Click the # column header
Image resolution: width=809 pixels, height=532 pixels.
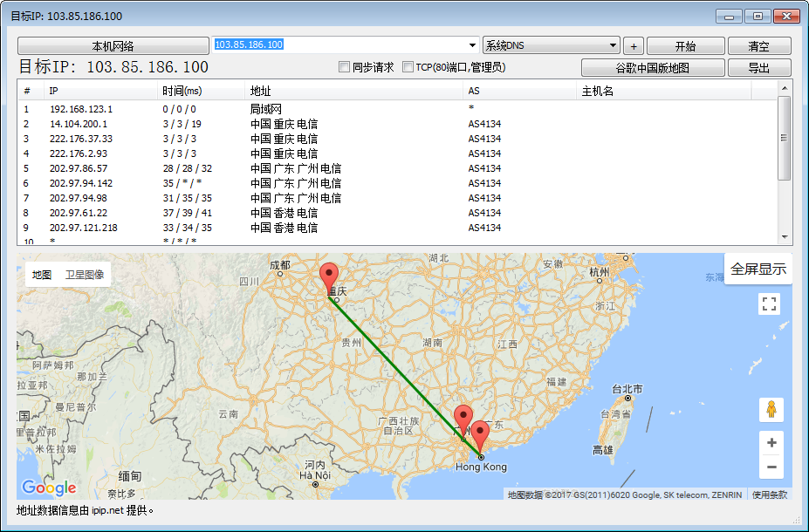[31, 91]
